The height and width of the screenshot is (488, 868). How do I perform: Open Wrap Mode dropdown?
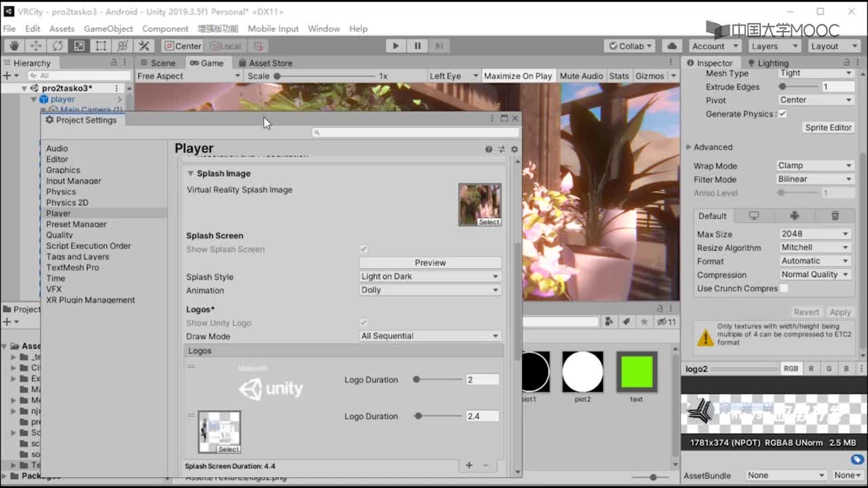click(814, 165)
